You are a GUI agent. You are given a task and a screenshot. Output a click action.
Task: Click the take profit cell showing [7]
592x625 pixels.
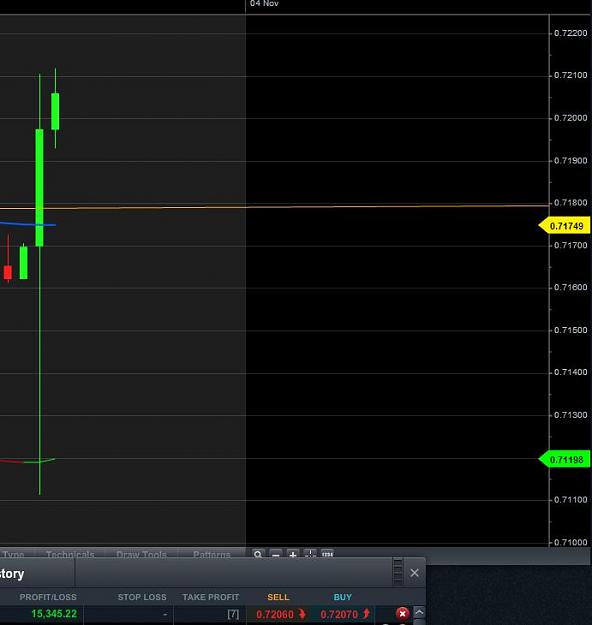(210, 614)
